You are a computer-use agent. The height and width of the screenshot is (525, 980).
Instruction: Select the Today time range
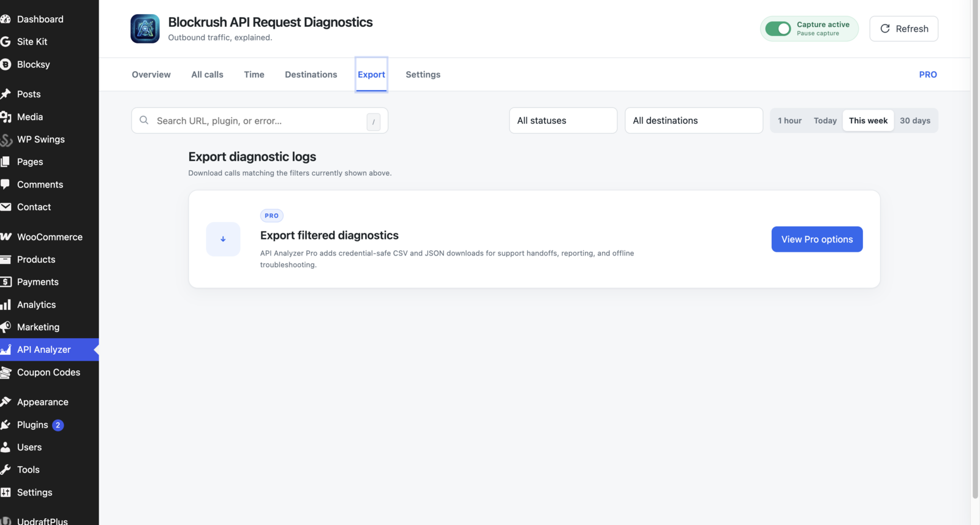click(825, 121)
